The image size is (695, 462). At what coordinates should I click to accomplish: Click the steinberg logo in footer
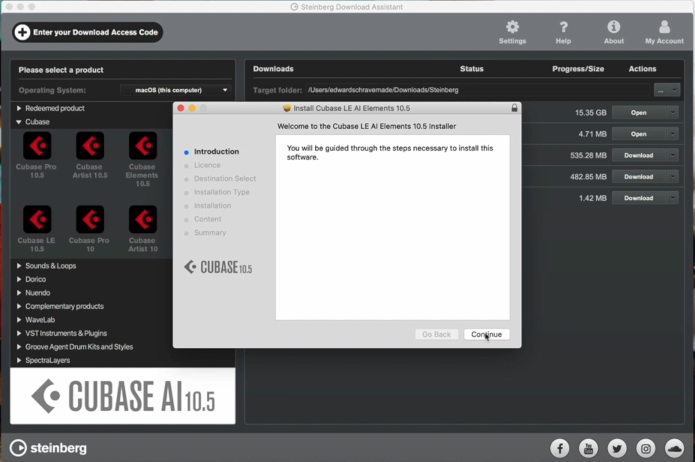48,448
